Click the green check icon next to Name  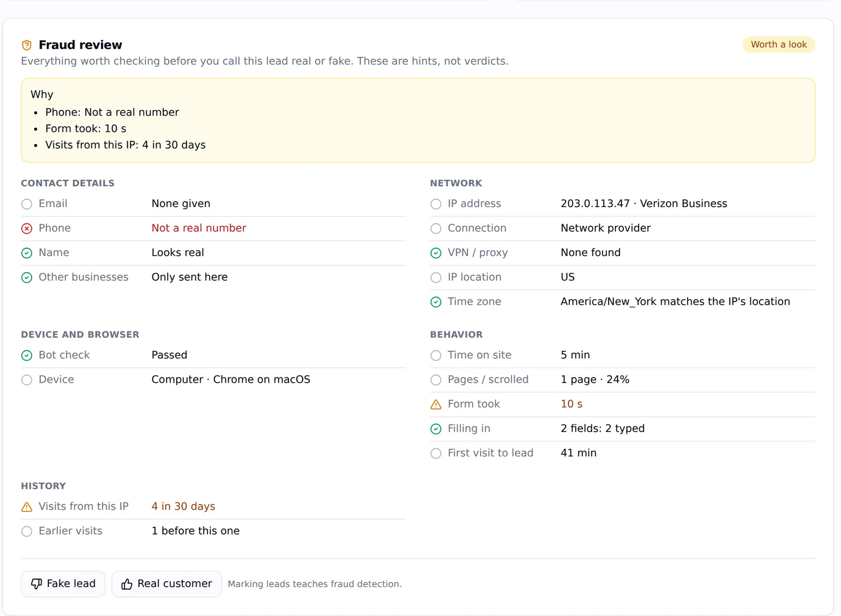[27, 253]
